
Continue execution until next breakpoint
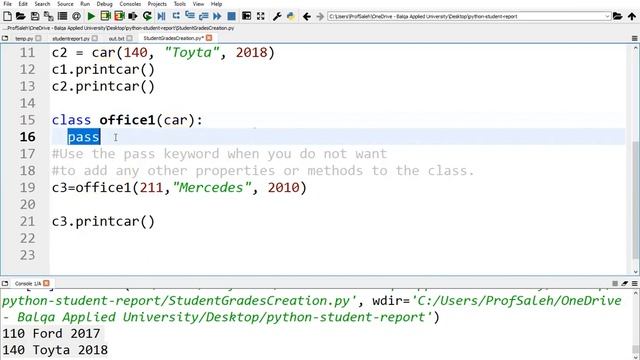click(x=217, y=16)
